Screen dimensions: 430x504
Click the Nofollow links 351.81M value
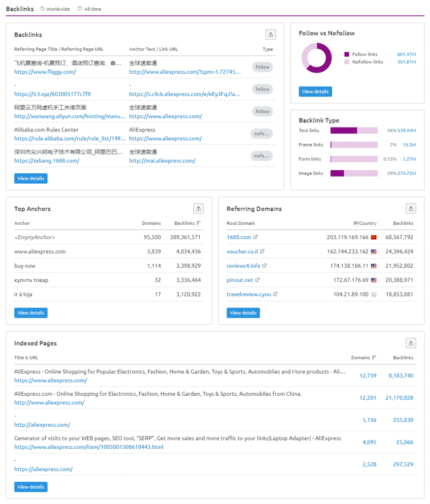click(x=406, y=62)
